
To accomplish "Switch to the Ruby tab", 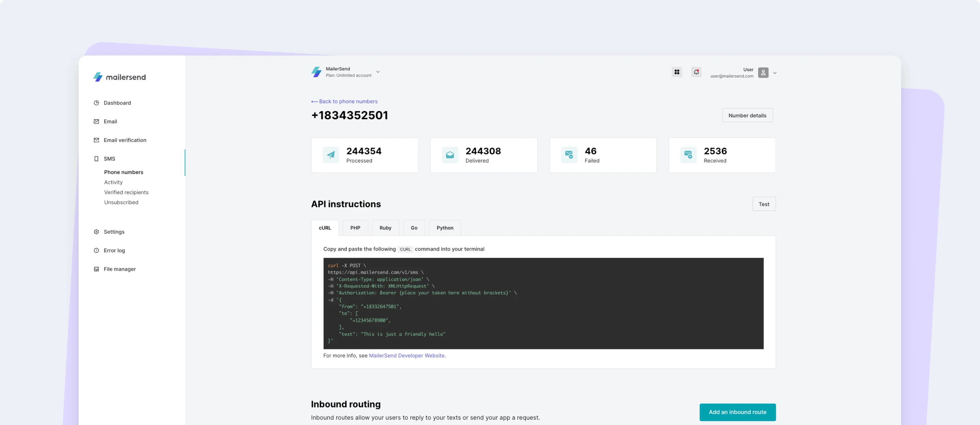I will (386, 228).
